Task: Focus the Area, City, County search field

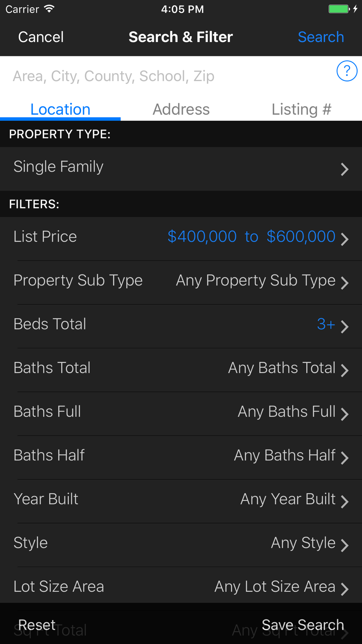Action: coord(170,76)
